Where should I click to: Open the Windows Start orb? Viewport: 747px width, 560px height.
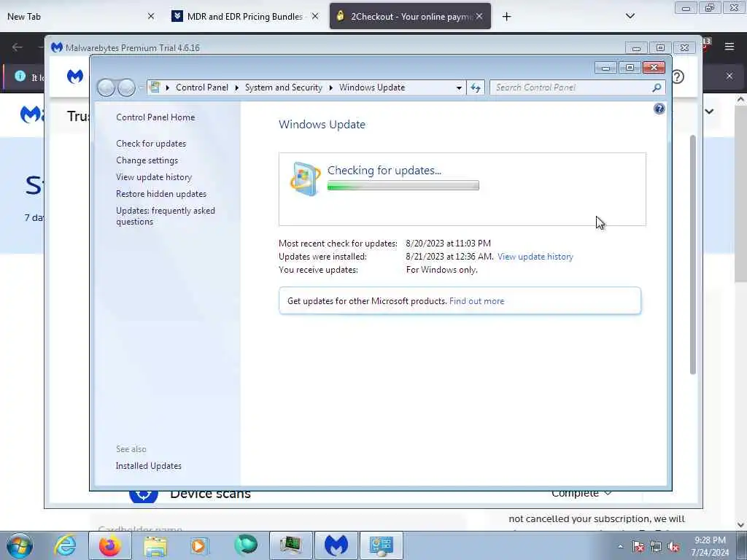tap(20, 545)
